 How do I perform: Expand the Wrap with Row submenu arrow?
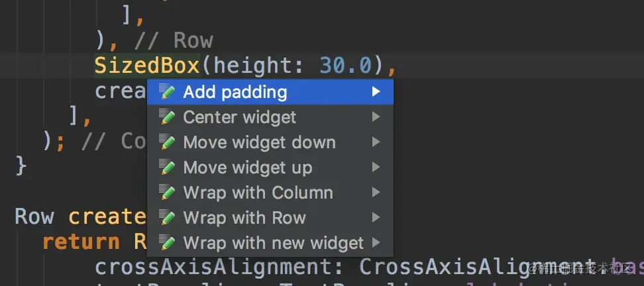pyautogui.click(x=376, y=218)
